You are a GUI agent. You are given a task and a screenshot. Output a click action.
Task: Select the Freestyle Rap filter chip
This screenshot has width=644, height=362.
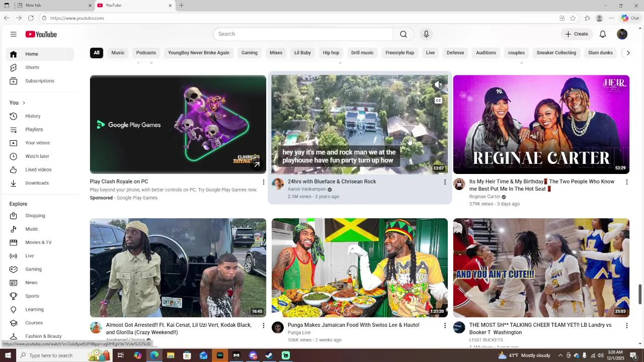[399, 53]
